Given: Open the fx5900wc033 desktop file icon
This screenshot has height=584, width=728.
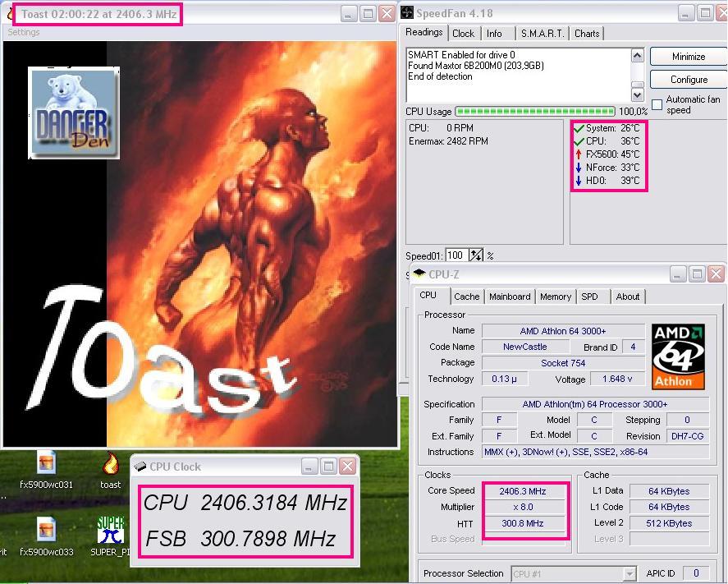Looking at the screenshot, I should (x=46, y=537).
